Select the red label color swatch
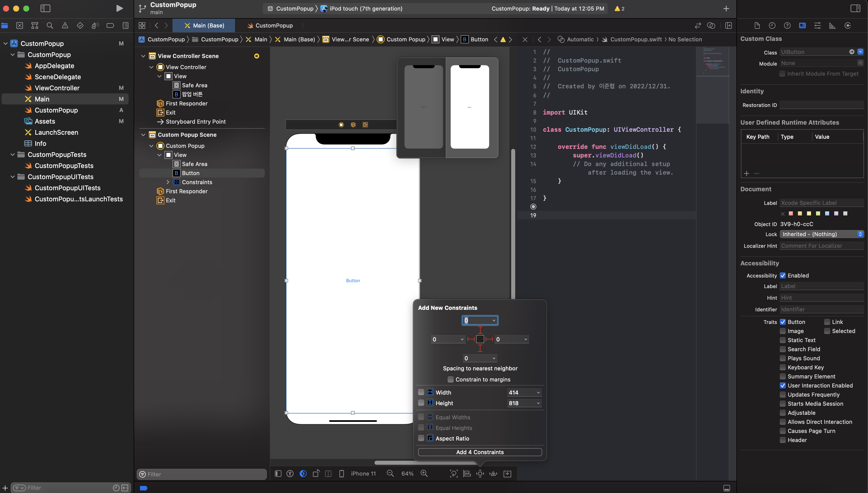 point(791,213)
